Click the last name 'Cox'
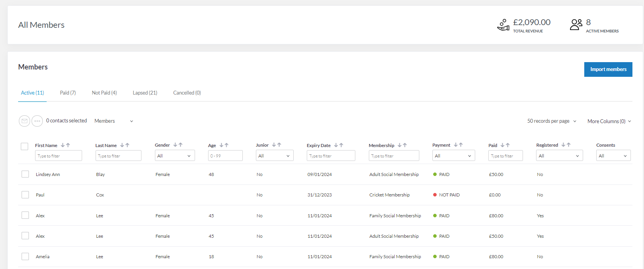This screenshot has height=269, width=644. click(x=100, y=195)
